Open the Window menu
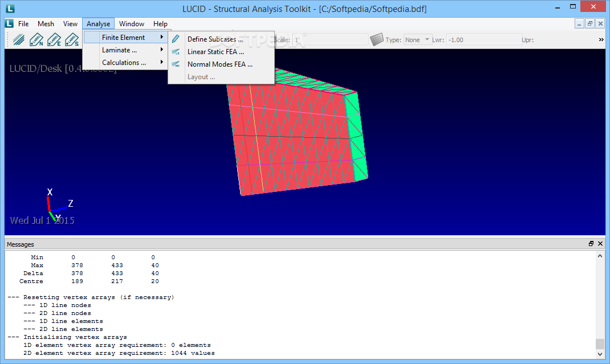 [132, 24]
